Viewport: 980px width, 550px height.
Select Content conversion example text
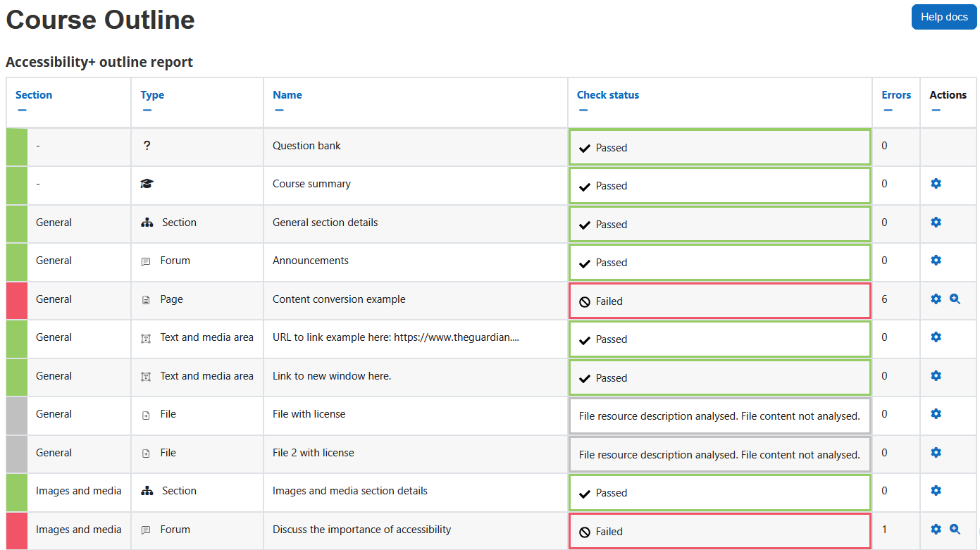(x=339, y=299)
